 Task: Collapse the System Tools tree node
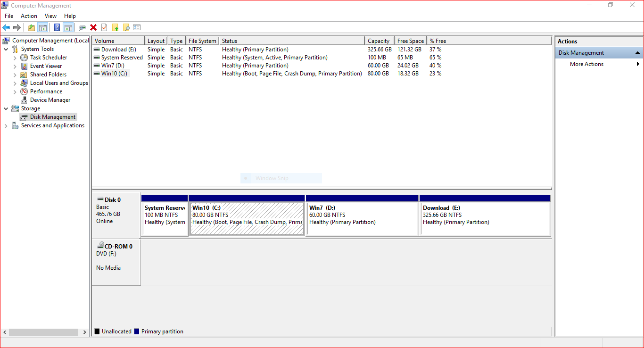[6, 49]
